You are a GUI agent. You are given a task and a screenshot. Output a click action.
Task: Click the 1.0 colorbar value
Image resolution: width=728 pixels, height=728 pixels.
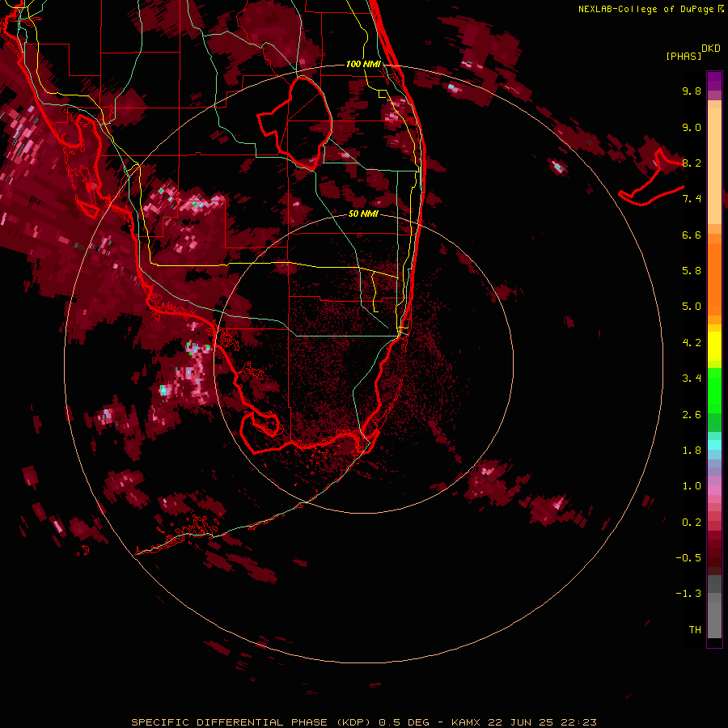coord(692,486)
